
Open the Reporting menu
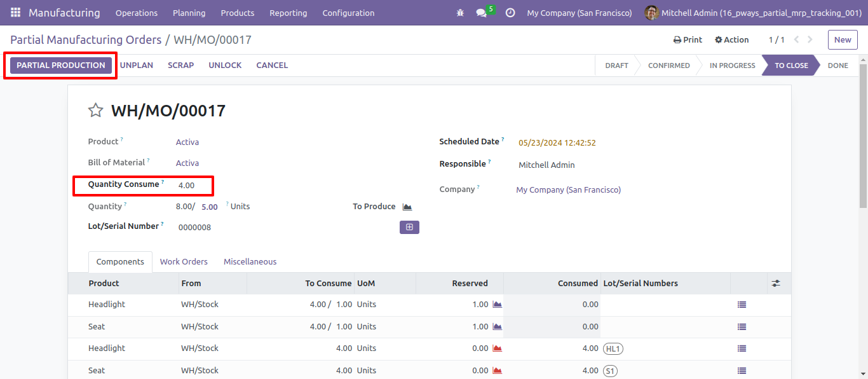tap(288, 13)
